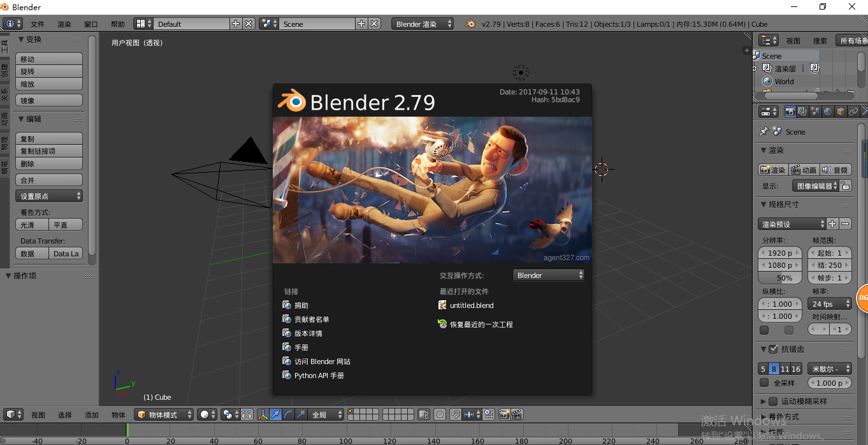The height and width of the screenshot is (445, 868).
Task: Select anti-aliasing sample count 16
Action: click(796, 368)
